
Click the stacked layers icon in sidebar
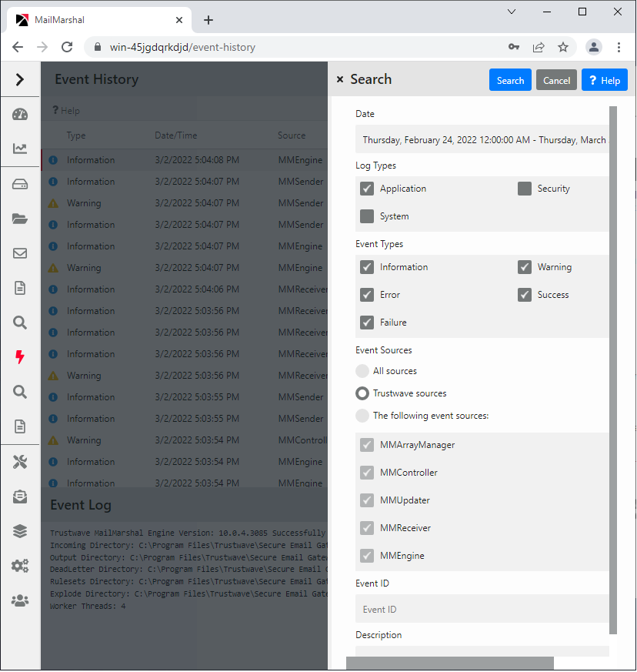click(20, 531)
